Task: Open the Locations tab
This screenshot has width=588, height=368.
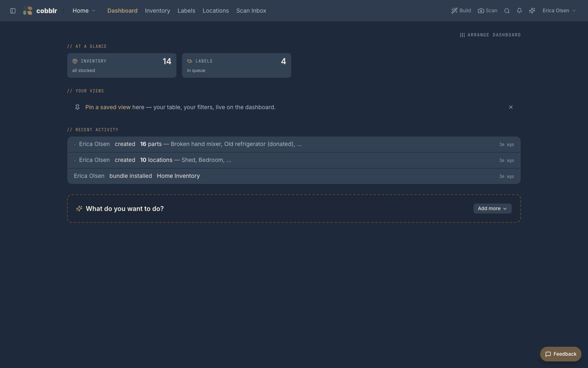Action: tap(216, 11)
